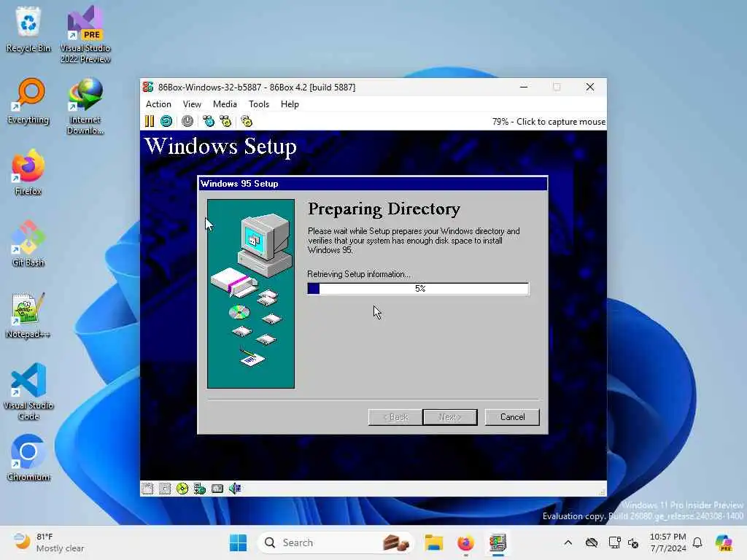Click the setup illustration of computer and disks

click(x=251, y=294)
